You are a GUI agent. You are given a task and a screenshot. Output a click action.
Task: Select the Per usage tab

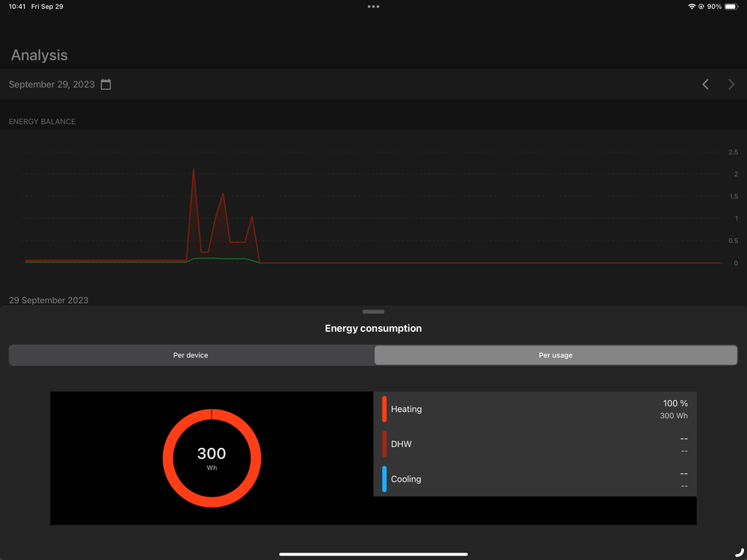tap(556, 355)
